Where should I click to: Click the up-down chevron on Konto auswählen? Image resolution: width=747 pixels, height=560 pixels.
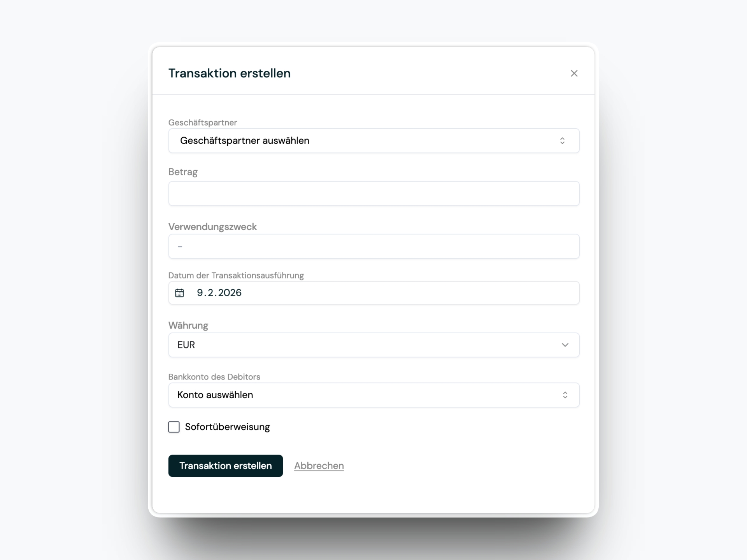coord(565,395)
